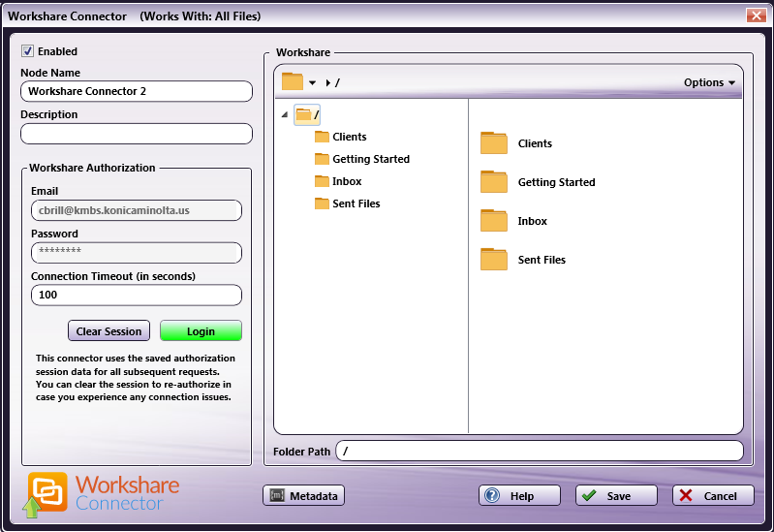Open the folder dropdown arrow in path bar

(312, 82)
